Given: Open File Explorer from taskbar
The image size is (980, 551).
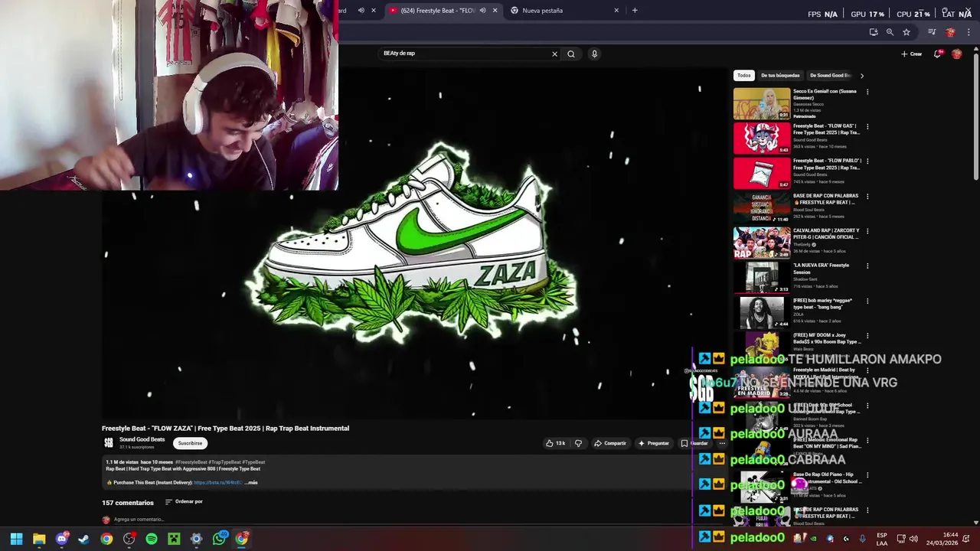Looking at the screenshot, I should (39, 539).
